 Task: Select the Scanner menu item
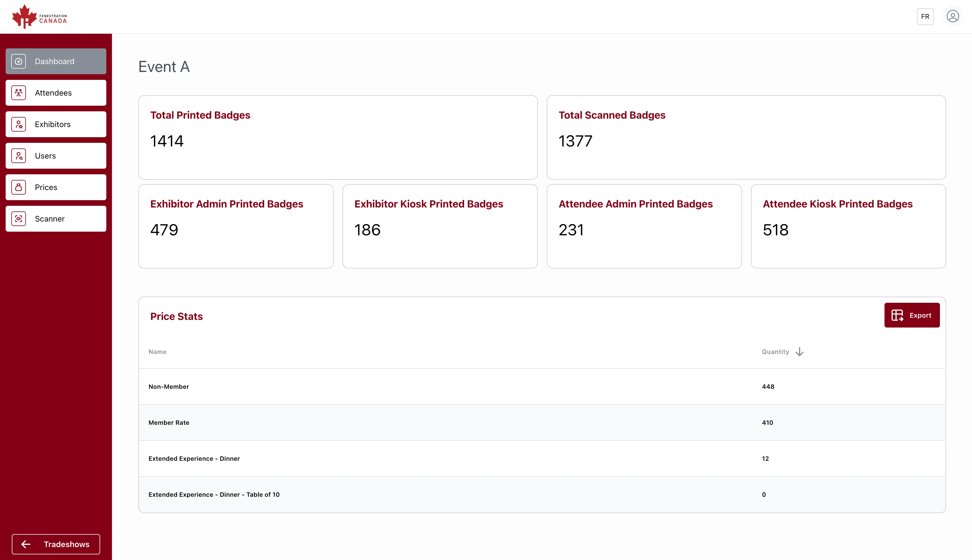coord(56,219)
